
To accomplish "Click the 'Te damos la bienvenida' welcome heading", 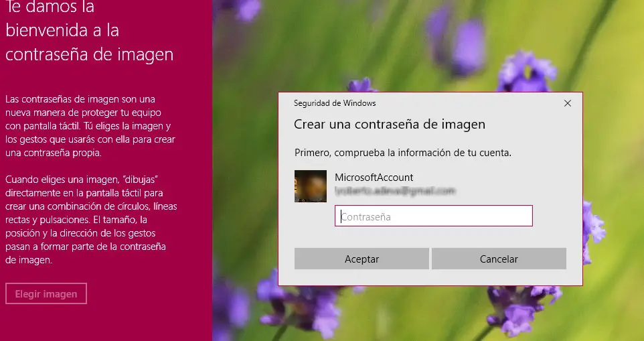I will tap(89, 31).
